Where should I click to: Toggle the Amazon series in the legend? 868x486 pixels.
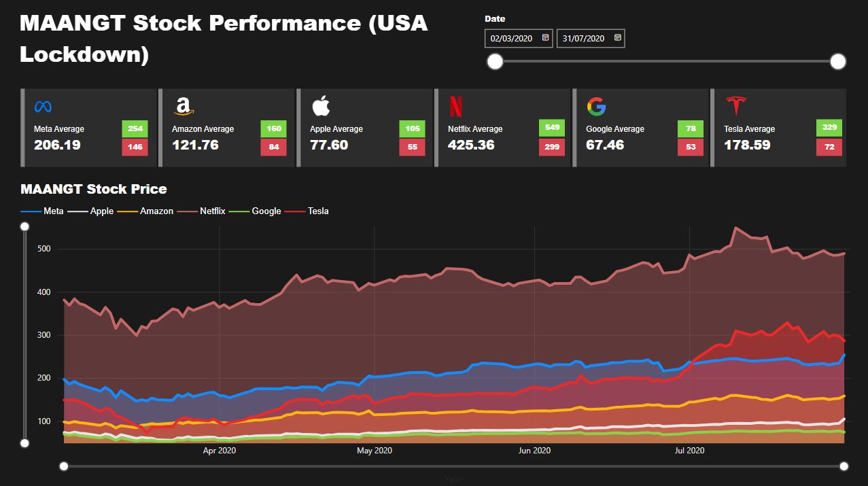(x=145, y=211)
